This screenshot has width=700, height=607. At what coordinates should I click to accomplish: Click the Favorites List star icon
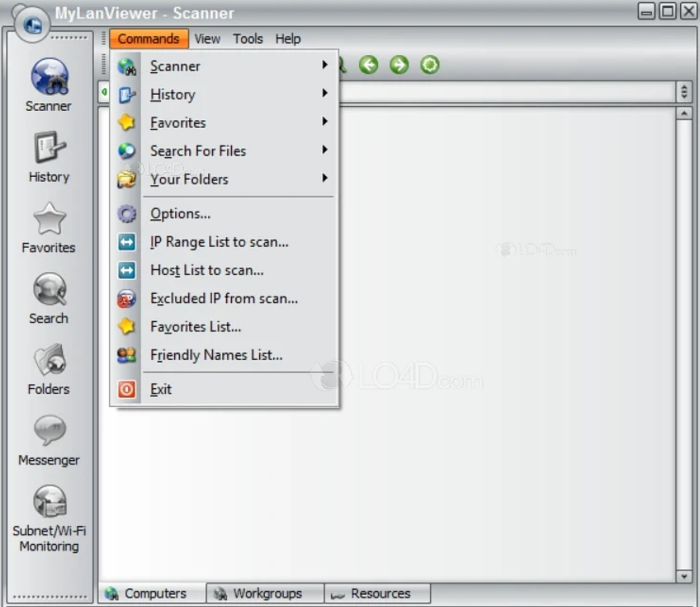pyautogui.click(x=127, y=326)
